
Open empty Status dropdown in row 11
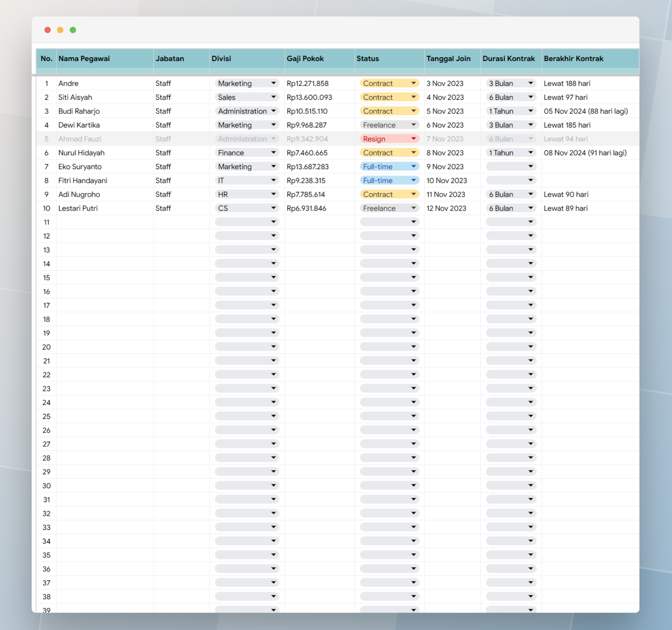click(x=389, y=222)
